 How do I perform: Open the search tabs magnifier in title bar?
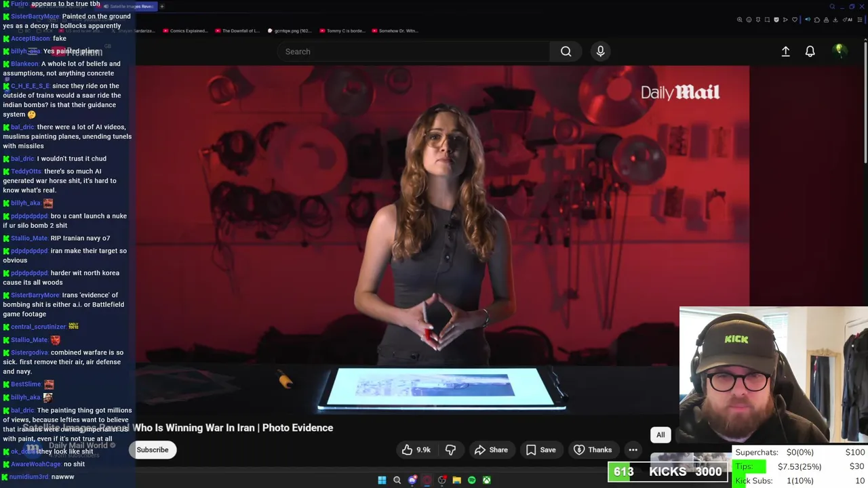coord(832,6)
